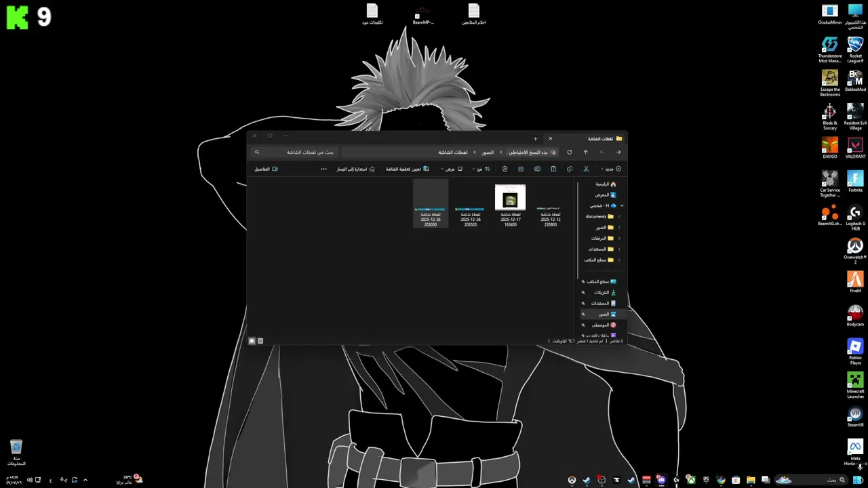Click the Share icon in Explorer toolbar
Image resolution: width=868 pixels, height=488 pixels.
click(x=521, y=169)
